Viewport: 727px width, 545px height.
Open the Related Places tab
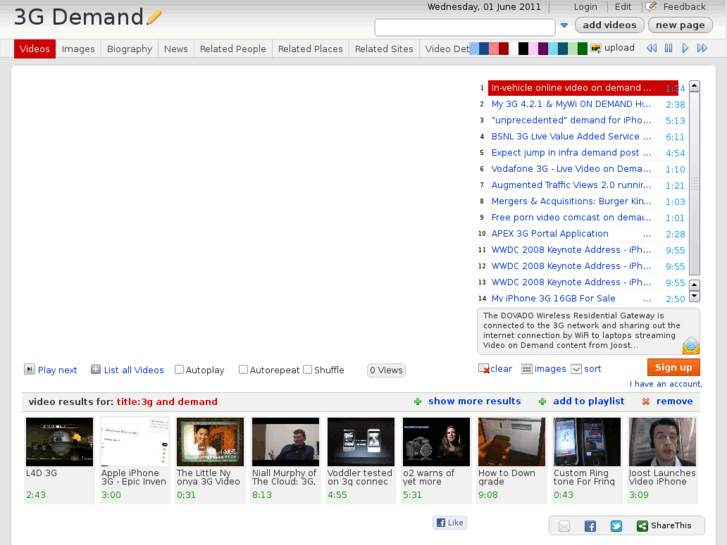[x=310, y=49]
